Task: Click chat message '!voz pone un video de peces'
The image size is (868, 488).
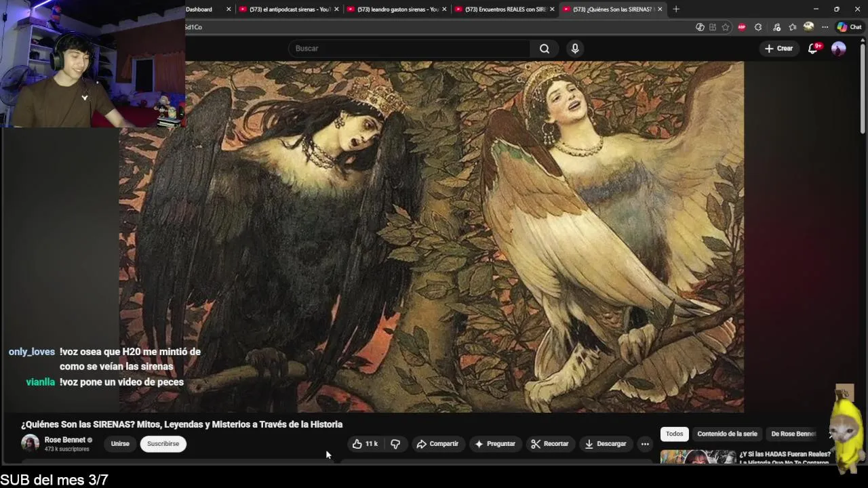Action: (121, 382)
